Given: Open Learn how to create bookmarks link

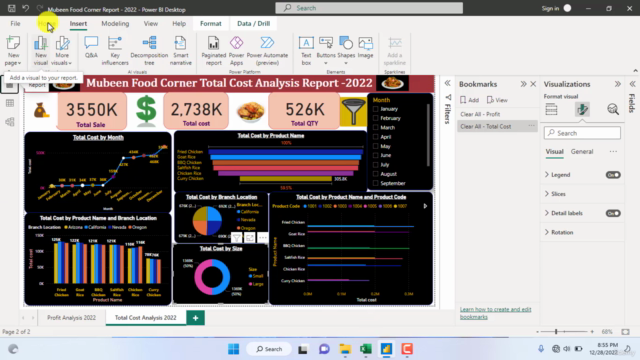Looking at the screenshot, I should pos(496,313).
